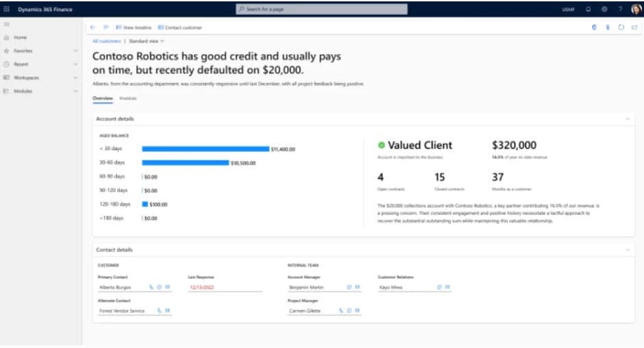Expand the Workspaces chevron
This screenshot has width=644, height=348.
(x=75, y=77)
